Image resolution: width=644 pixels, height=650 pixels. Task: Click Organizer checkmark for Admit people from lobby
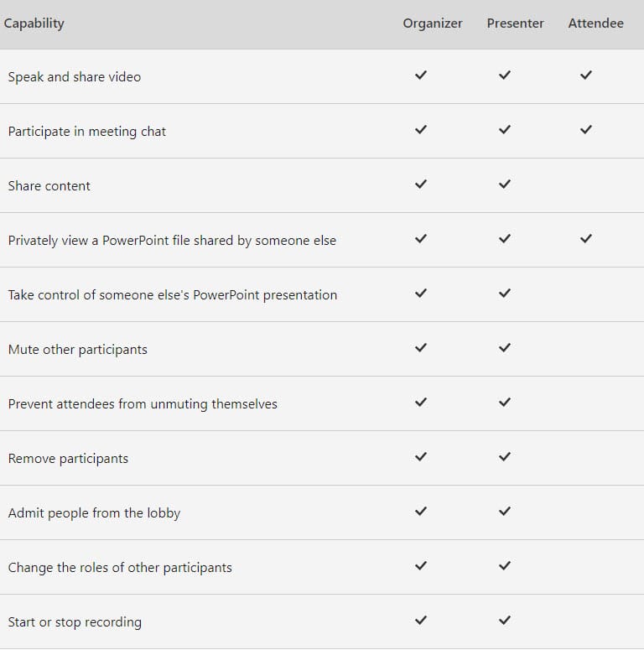(x=421, y=512)
